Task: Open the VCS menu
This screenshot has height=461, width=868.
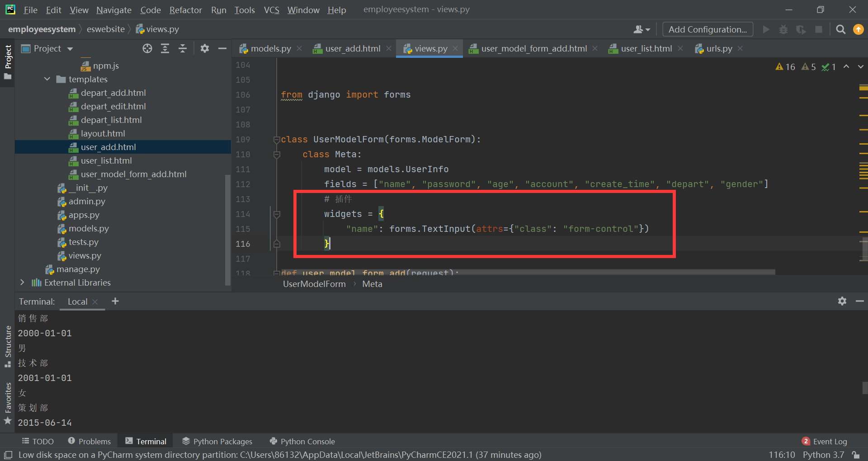Action: point(271,9)
